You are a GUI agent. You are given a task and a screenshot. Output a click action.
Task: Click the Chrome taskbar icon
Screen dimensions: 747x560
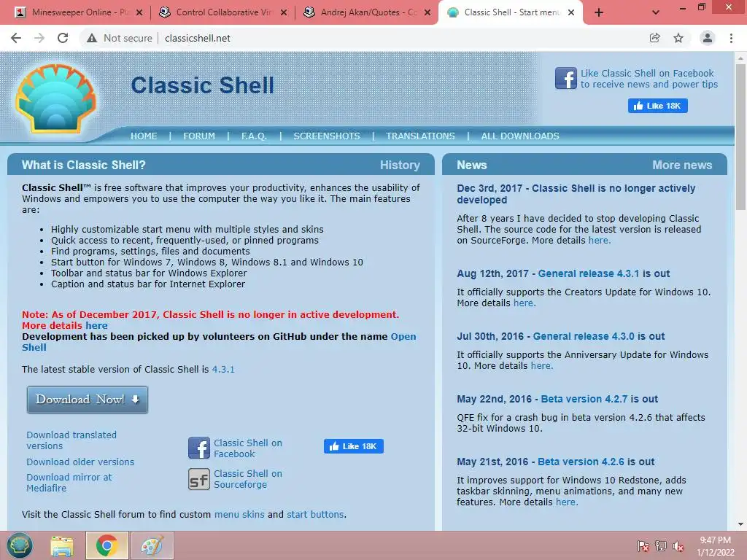point(107,545)
